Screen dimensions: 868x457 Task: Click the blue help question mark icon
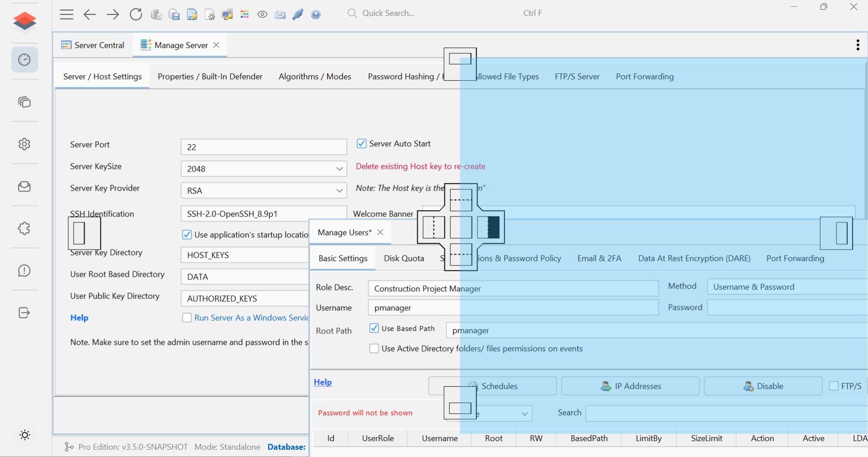pos(316,14)
